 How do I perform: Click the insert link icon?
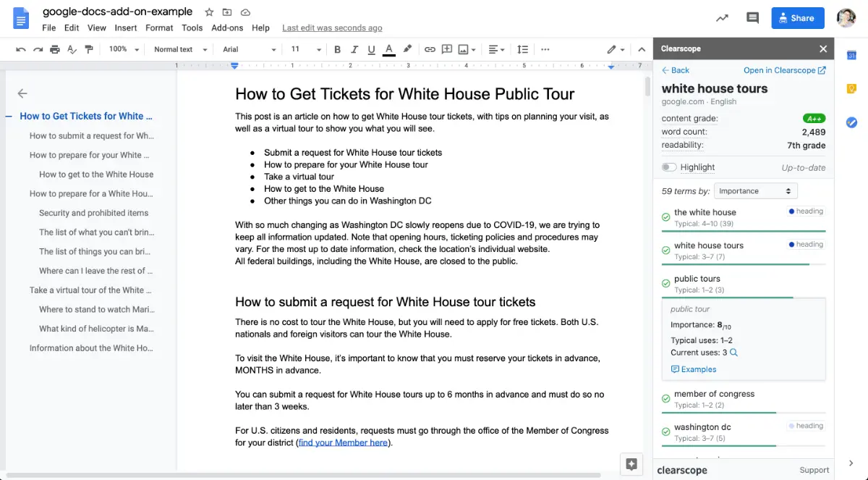(430, 49)
